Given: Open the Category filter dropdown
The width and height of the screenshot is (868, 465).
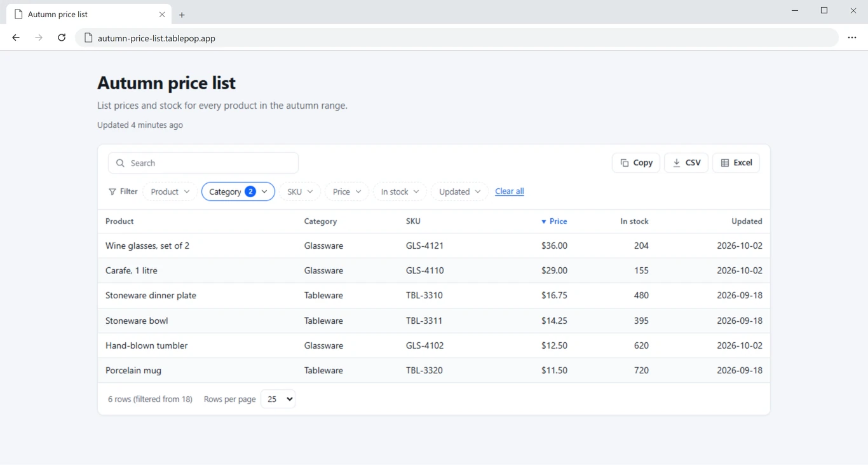Looking at the screenshot, I should [x=238, y=191].
